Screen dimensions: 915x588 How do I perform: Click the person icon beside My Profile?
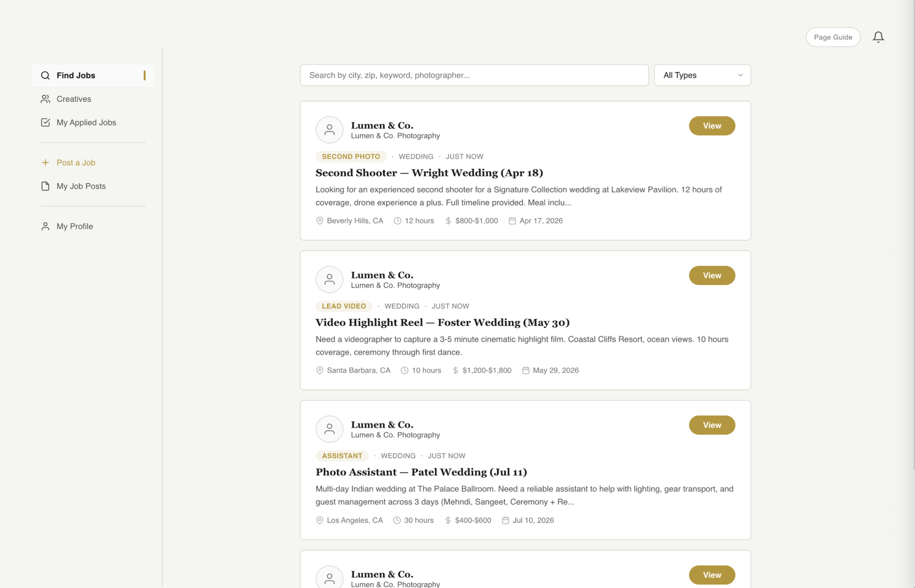coord(45,226)
